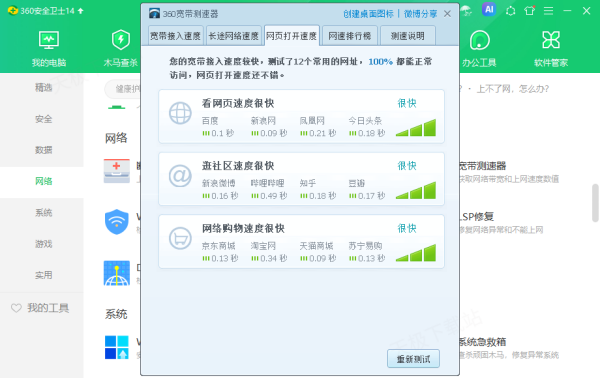This screenshot has width=600, height=378.
Task: Open 软件管家 in the 360 toolbar
Action: point(551,49)
